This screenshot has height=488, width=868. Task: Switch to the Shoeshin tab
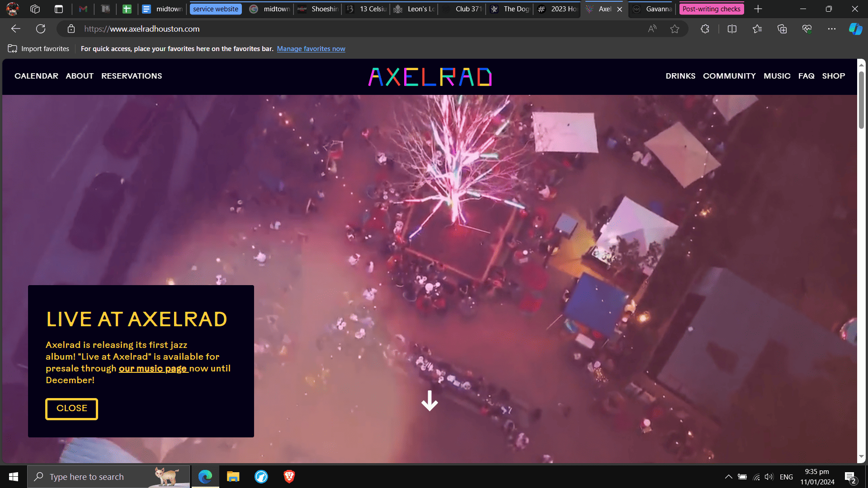click(x=318, y=9)
